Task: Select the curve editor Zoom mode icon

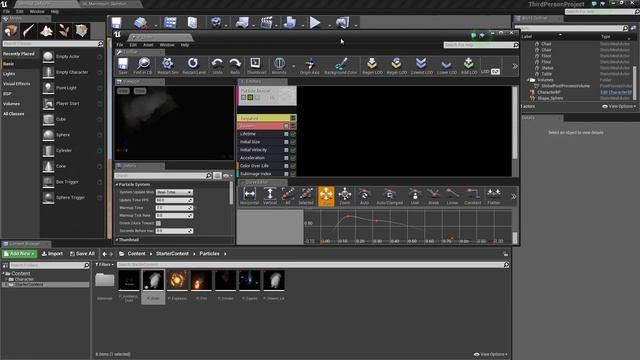Action: coord(345,194)
